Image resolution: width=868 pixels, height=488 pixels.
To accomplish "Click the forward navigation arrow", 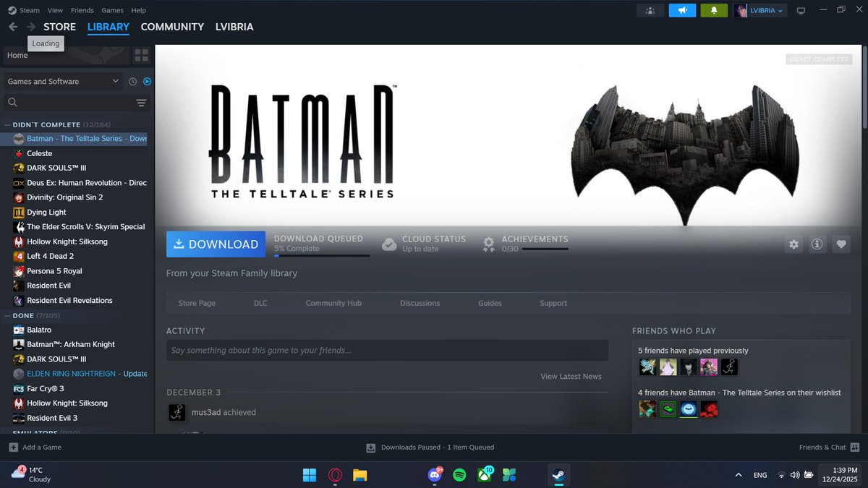I will [x=31, y=27].
